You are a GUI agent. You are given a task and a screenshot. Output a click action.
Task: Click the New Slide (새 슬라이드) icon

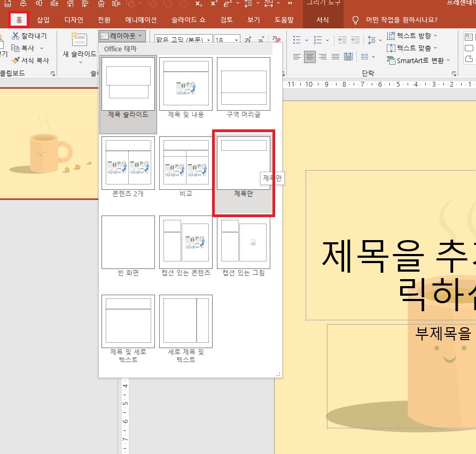79,40
